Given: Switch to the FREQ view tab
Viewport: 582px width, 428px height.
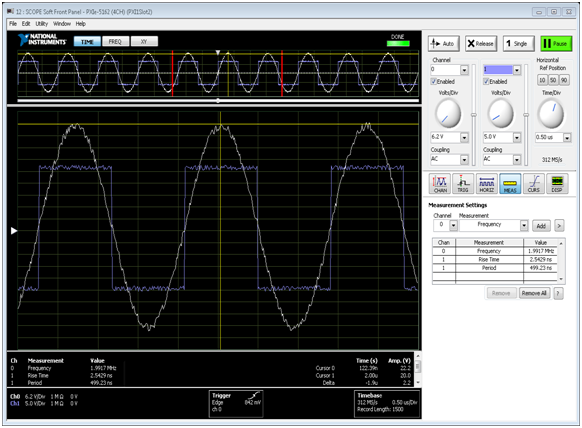Looking at the screenshot, I should tap(115, 42).
